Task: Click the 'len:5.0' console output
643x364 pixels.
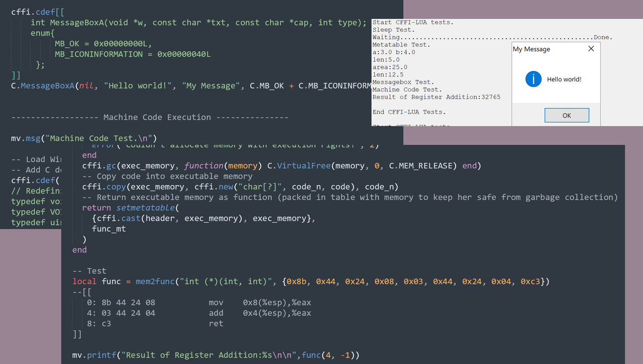Action: 386,60
